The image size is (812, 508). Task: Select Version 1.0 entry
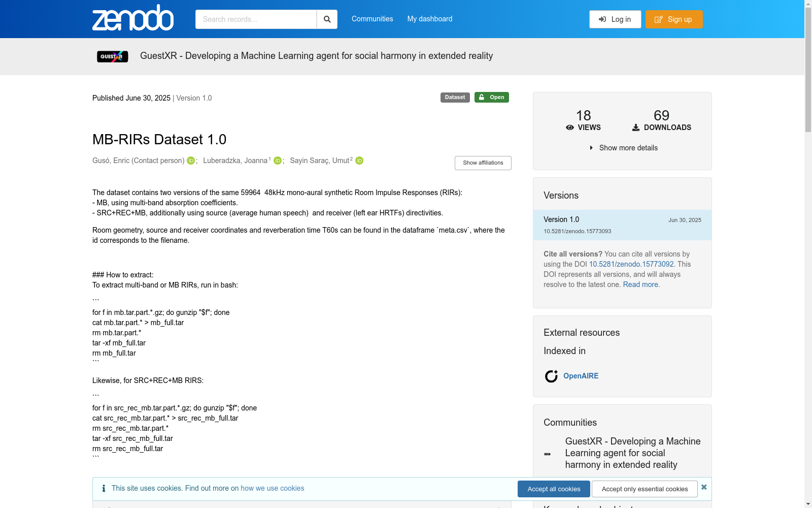click(x=622, y=225)
